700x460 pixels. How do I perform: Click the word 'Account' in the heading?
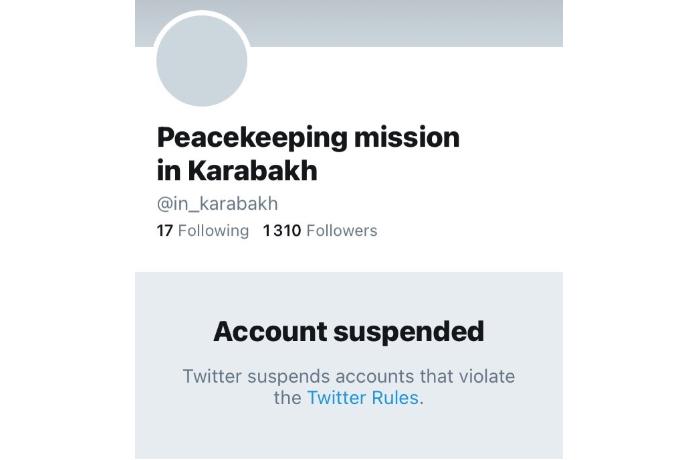(x=271, y=331)
